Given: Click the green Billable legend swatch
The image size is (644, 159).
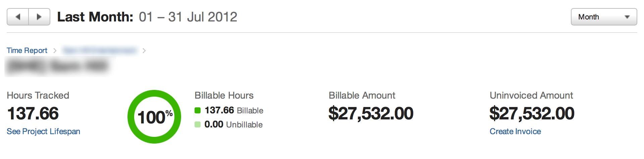Looking at the screenshot, I should (x=198, y=110).
